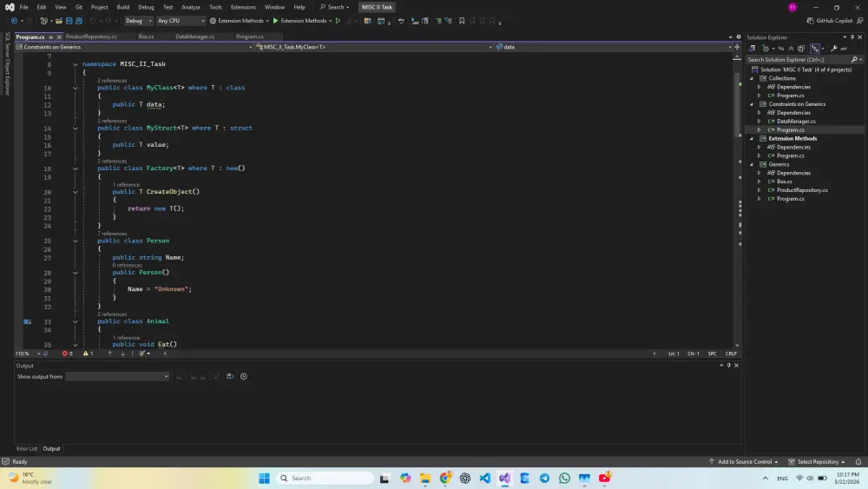Viewport: 868px width, 489px height.
Task: Open the Extensions menu
Action: pyautogui.click(x=243, y=7)
